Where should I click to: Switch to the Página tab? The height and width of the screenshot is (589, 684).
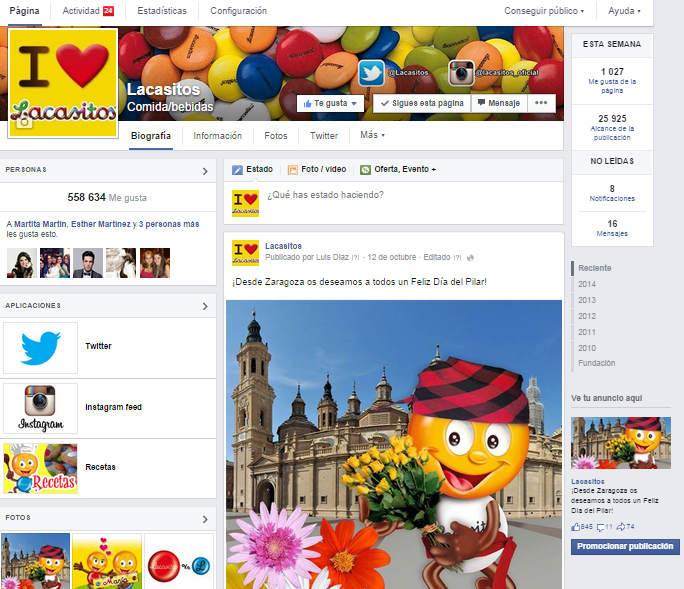(x=24, y=11)
